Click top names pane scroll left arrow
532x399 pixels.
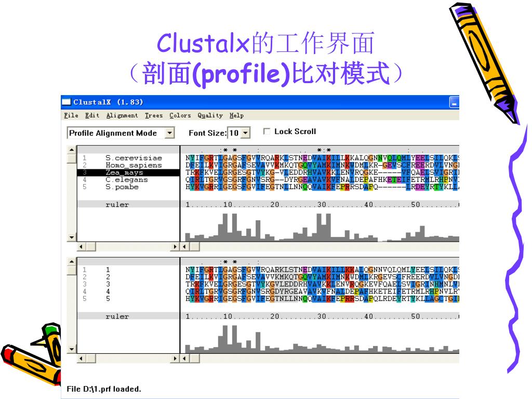pyautogui.click(x=81, y=247)
